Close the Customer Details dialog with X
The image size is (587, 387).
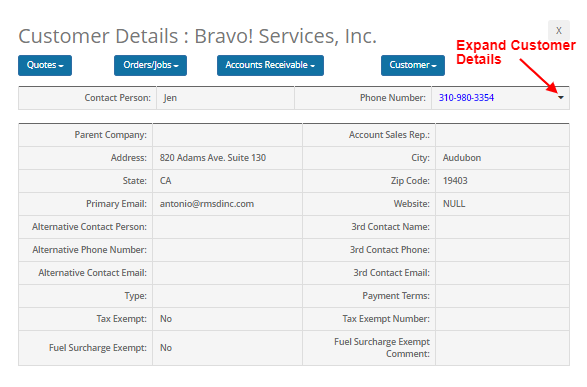[559, 30]
